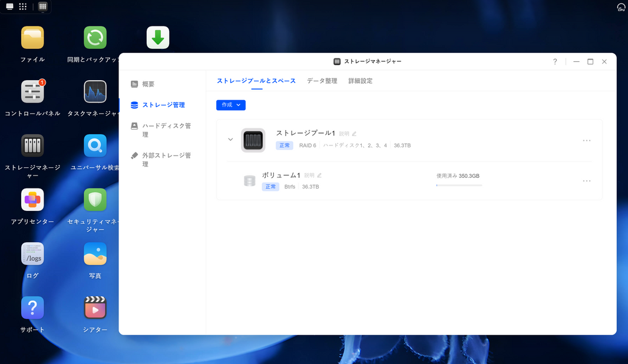Open the サポート help app icon
Viewport: 628px width, 364px height.
point(32,307)
